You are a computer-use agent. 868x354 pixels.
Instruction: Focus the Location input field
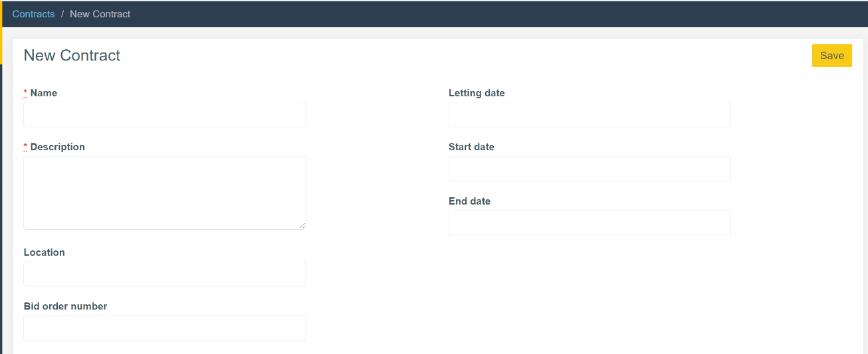point(165,274)
